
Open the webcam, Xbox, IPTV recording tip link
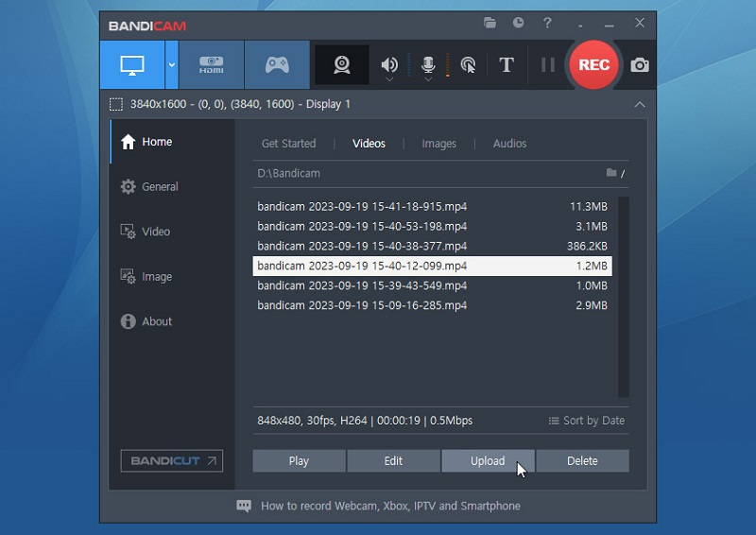click(390, 506)
